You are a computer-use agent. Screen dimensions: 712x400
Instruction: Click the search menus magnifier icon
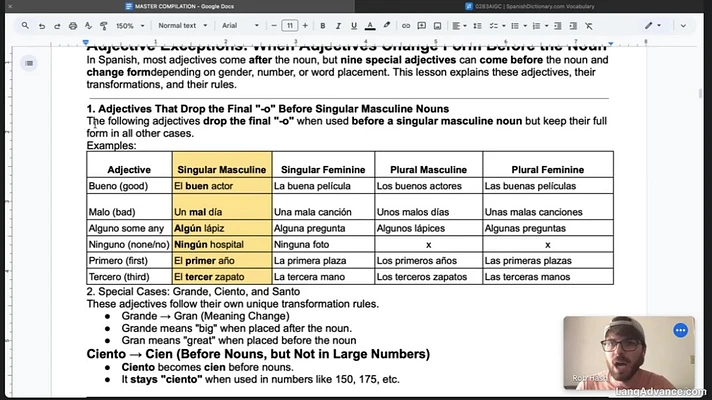coord(25,26)
